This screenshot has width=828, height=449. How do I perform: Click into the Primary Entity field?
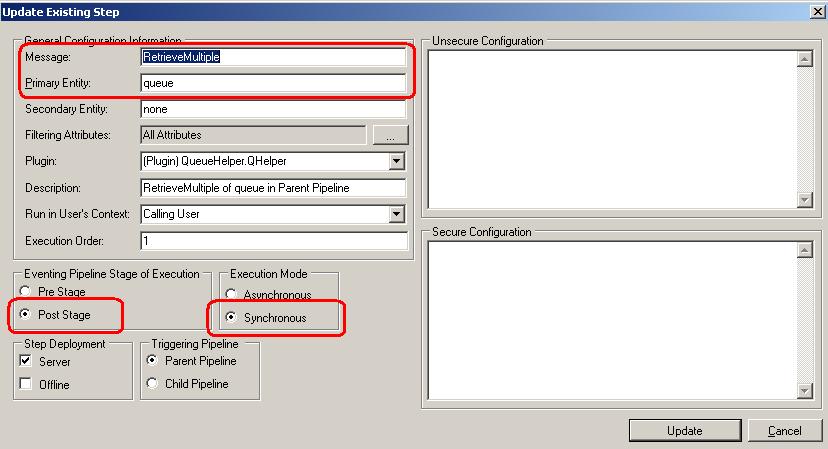[x=274, y=83]
